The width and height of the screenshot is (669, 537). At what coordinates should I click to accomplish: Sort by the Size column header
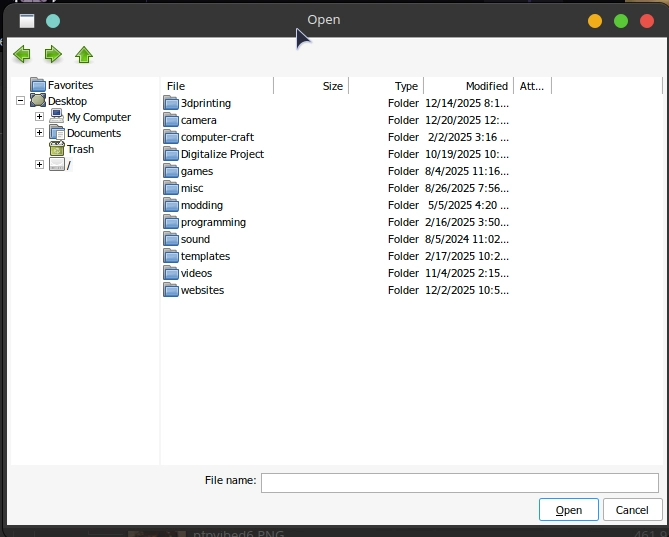311,86
